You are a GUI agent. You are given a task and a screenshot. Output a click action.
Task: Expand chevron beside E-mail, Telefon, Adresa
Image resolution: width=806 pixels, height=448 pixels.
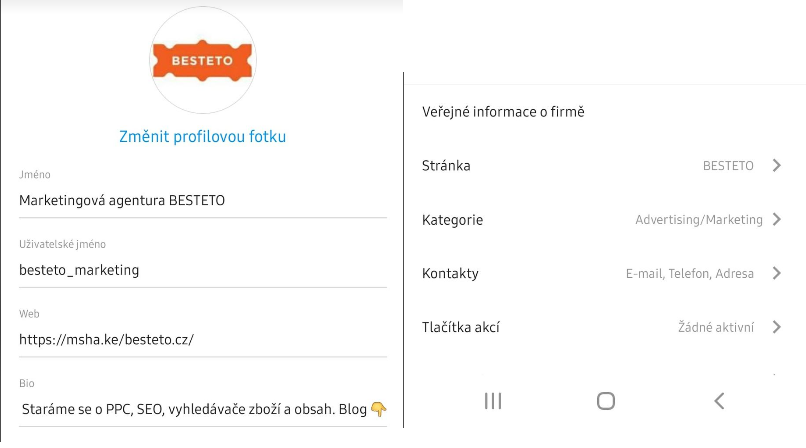click(x=777, y=273)
